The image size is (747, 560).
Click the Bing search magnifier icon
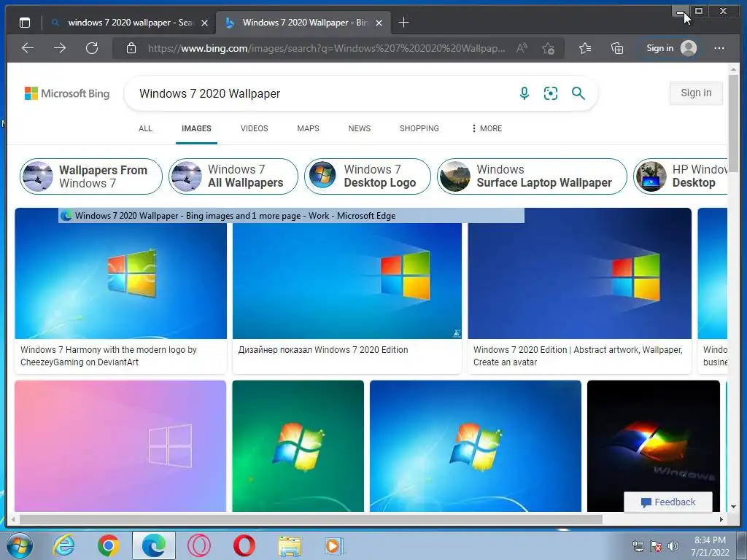coord(578,93)
